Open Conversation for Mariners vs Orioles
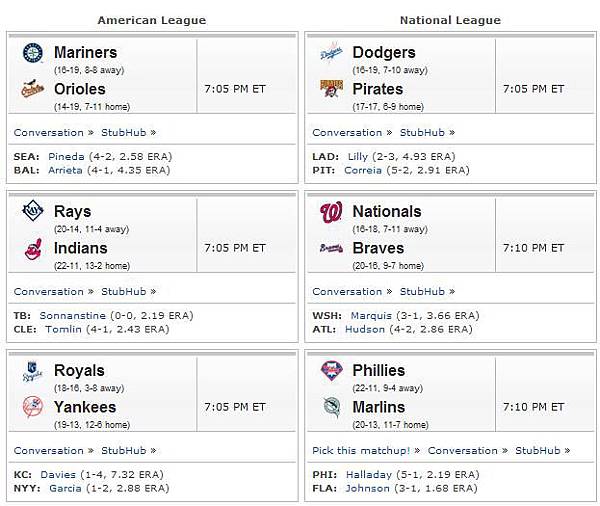This screenshot has height=506, width=600. tap(49, 132)
